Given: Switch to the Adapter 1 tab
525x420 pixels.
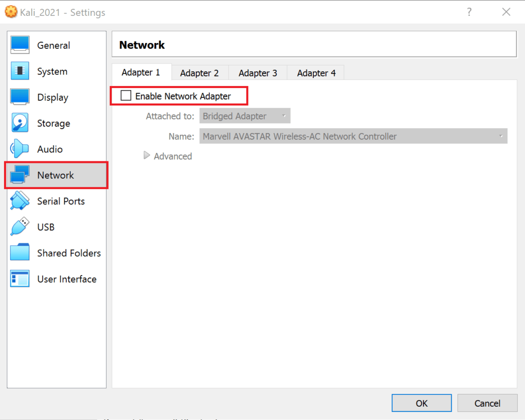Looking at the screenshot, I should click(141, 72).
